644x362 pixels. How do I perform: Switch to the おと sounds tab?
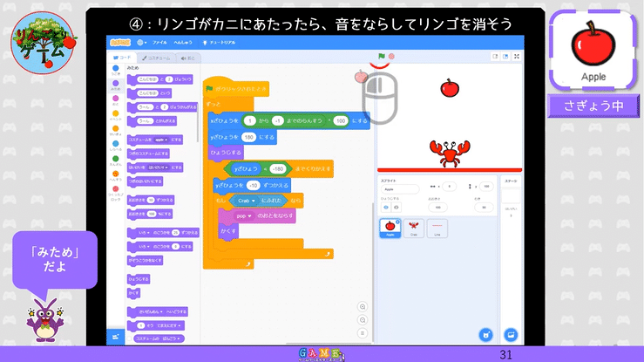186,58
